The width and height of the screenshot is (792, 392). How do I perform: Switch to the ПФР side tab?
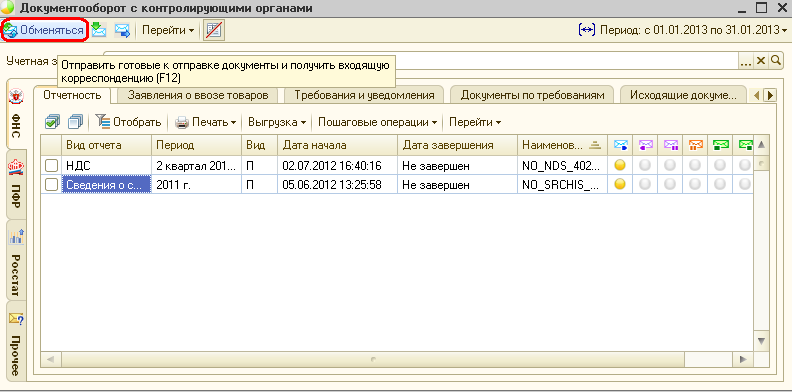click(x=16, y=184)
